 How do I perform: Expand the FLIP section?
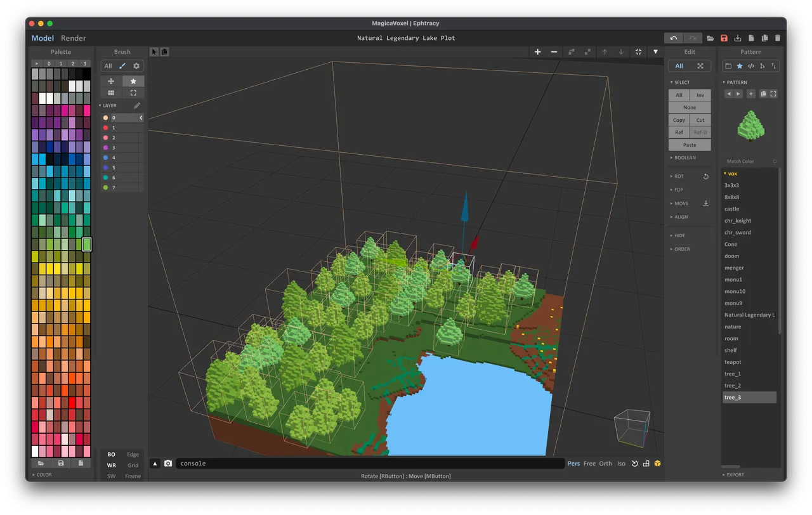click(676, 190)
